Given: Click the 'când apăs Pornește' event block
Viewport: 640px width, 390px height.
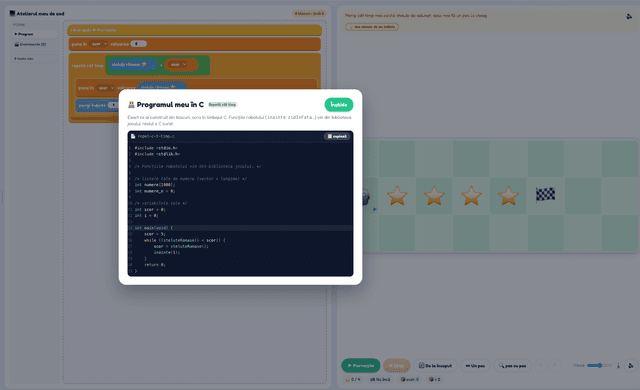Looking at the screenshot, I should (x=194, y=30).
